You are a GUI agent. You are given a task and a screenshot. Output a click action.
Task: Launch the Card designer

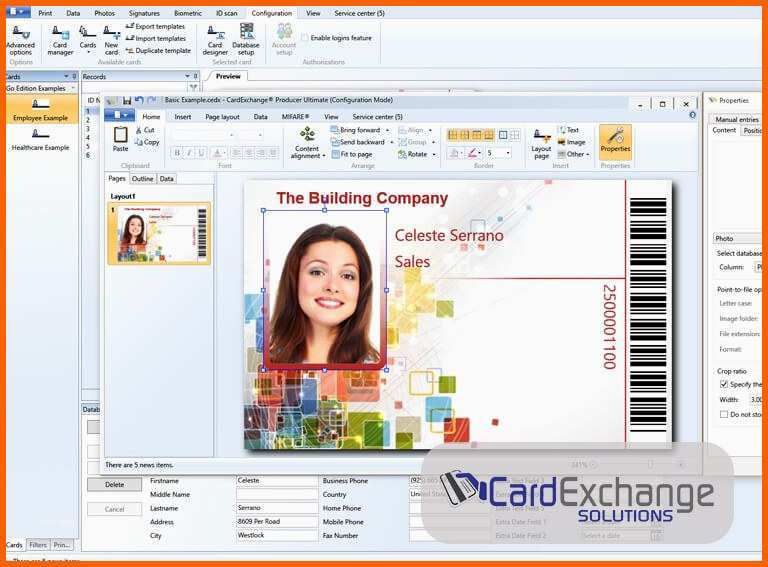coord(215,41)
